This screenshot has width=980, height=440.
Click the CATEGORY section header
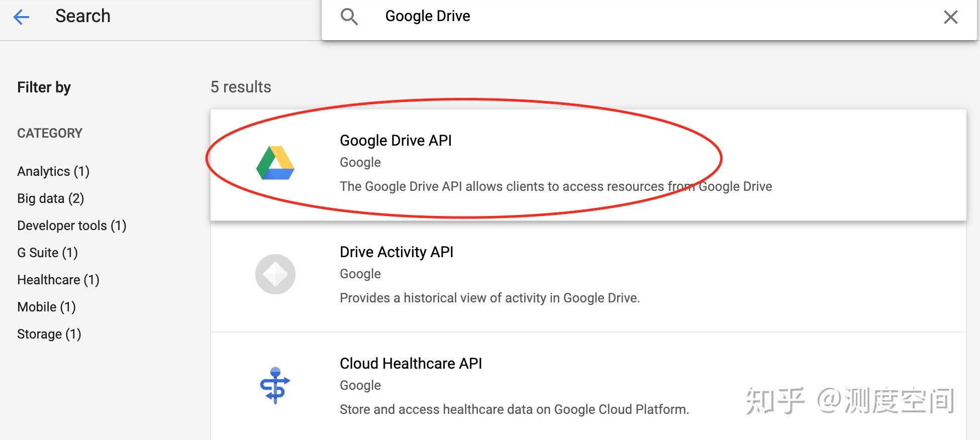coord(50,133)
